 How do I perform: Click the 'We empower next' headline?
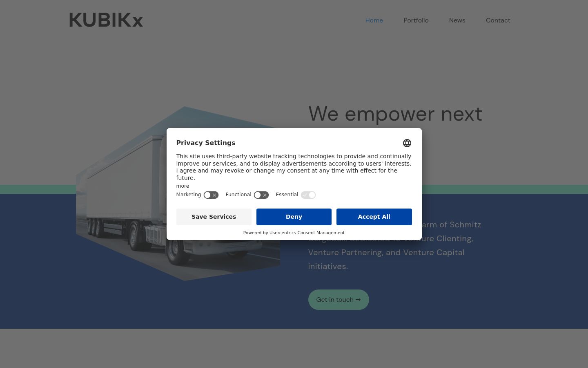click(x=395, y=114)
